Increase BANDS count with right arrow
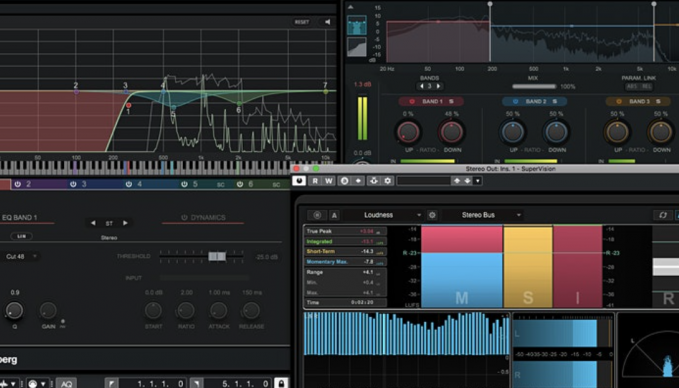This screenshot has width=679, height=388. [438, 86]
